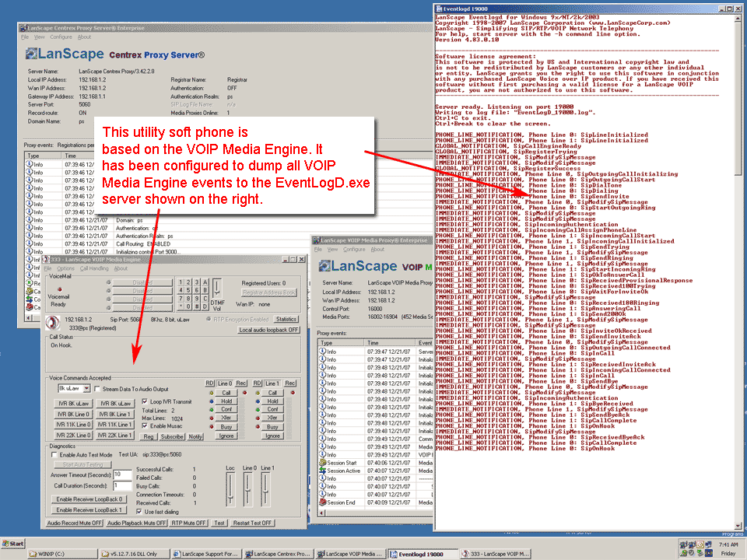The height and width of the screenshot is (560, 747).
Task: Click the Subscribe button
Action: click(x=171, y=436)
